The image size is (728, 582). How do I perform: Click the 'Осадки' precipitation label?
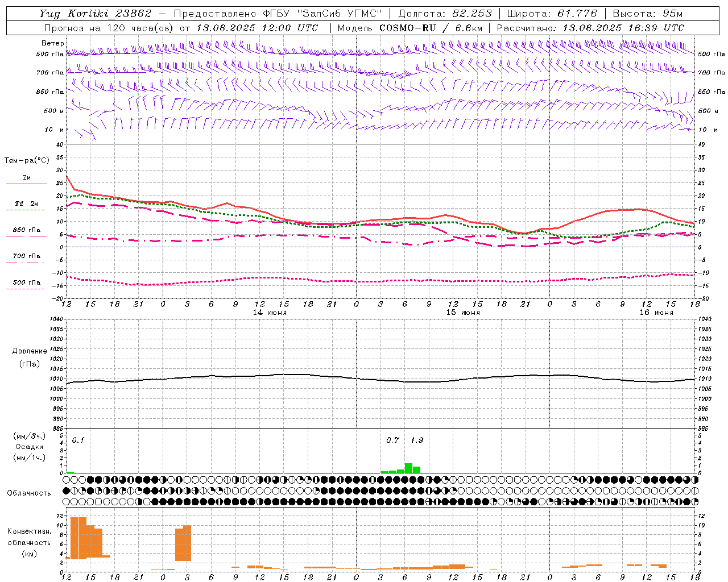tap(30, 447)
